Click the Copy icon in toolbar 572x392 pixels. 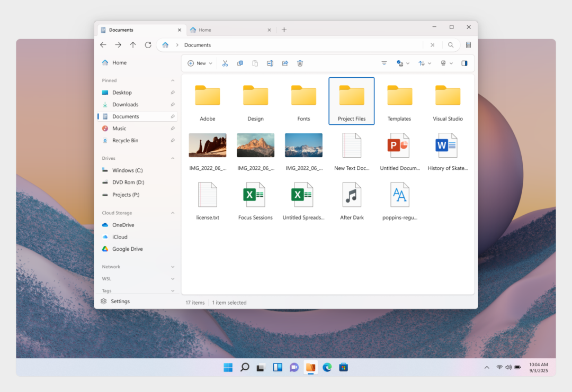[x=240, y=63]
